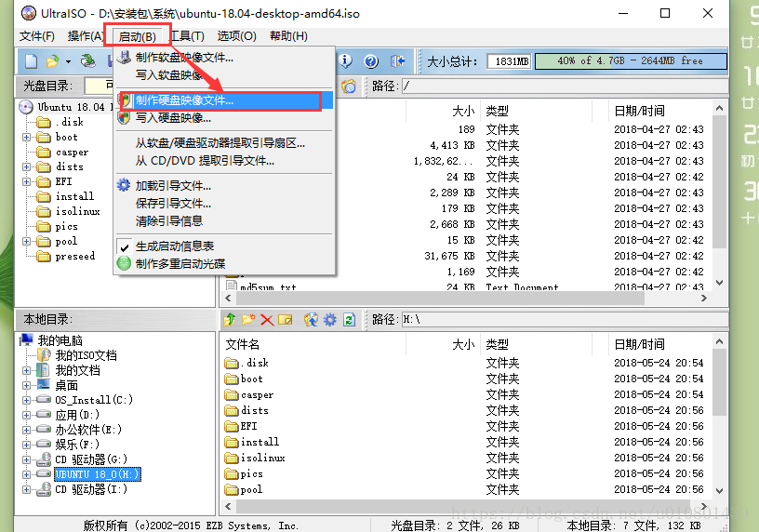
Task: Expand the pool folder in the ISO tree
Action: coord(27,242)
